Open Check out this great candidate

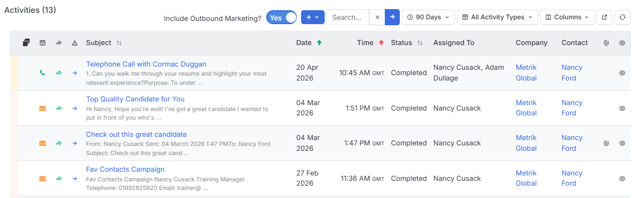136,135
